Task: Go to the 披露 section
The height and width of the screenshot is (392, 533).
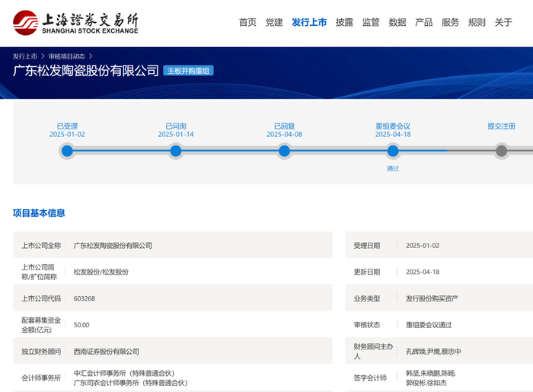Action: pyautogui.click(x=344, y=23)
